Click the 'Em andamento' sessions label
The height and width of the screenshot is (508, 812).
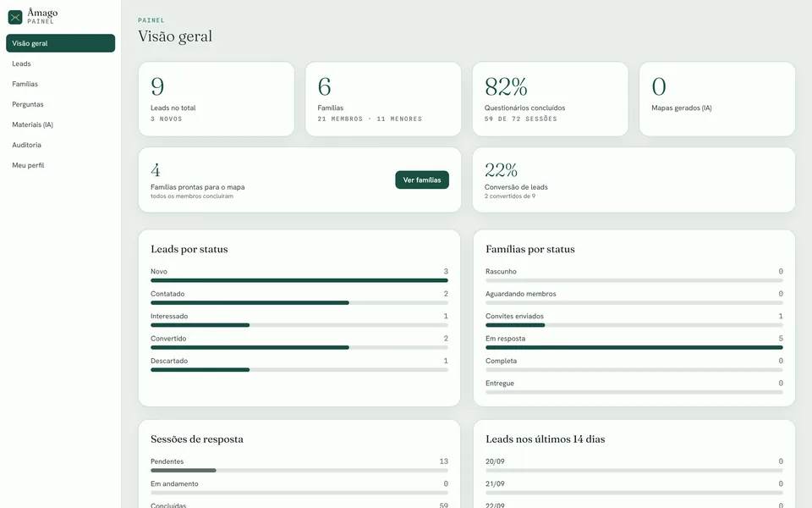pos(174,483)
